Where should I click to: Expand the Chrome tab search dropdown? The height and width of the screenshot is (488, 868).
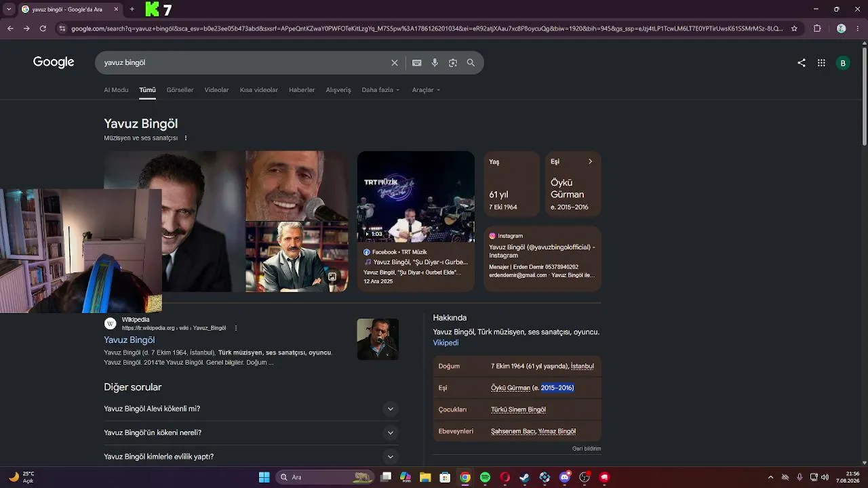(9, 9)
